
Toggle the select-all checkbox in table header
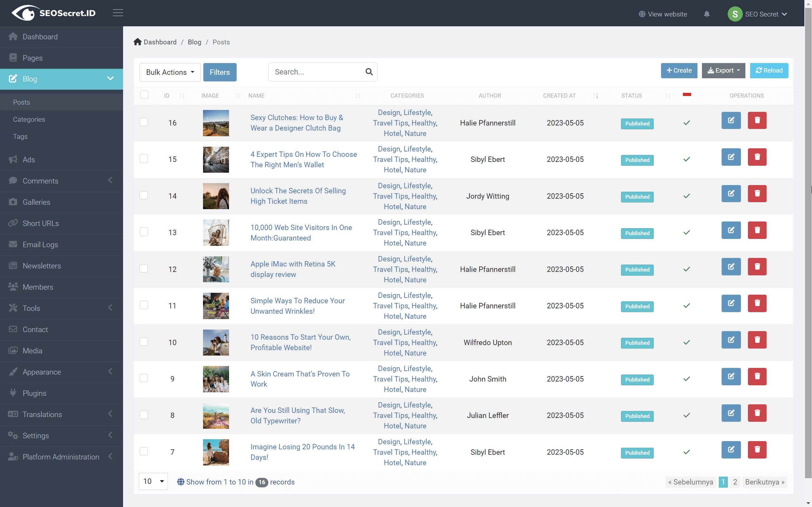144,95
